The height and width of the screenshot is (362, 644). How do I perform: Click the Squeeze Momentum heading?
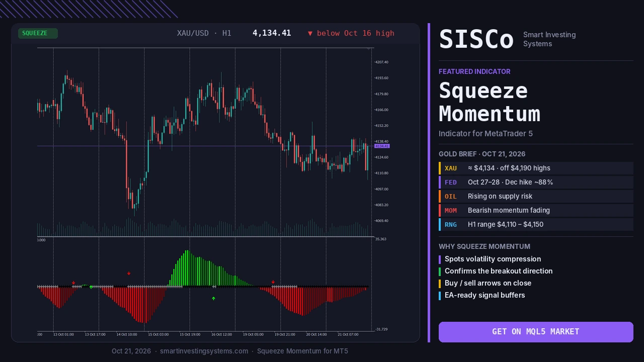point(490,102)
